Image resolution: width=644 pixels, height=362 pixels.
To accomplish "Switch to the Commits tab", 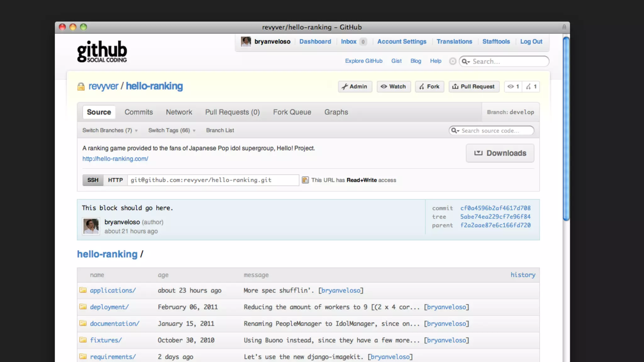I will (x=138, y=112).
